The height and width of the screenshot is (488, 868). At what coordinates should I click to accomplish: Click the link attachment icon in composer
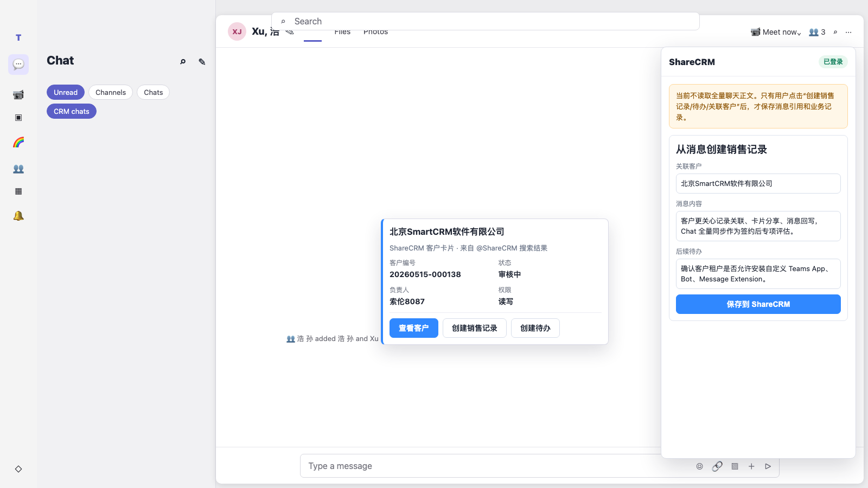pyautogui.click(x=717, y=466)
